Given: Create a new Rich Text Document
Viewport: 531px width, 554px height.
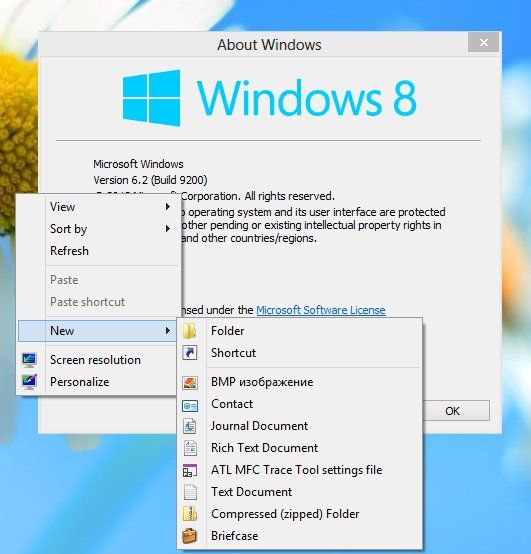Looking at the screenshot, I should (x=300, y=448).
